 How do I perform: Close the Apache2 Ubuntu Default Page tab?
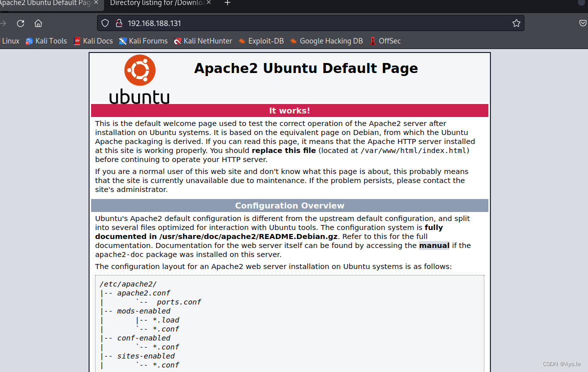coord(96,2)
